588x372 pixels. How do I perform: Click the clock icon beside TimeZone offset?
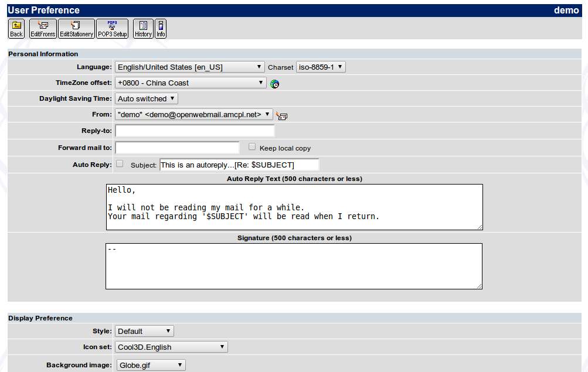[274, 84]
